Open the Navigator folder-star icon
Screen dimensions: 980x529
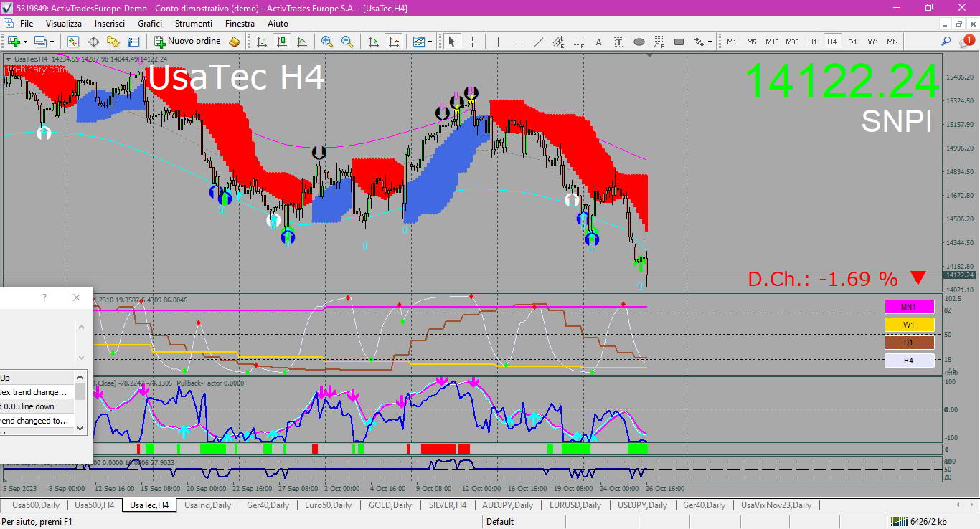[x=113, y=42]
